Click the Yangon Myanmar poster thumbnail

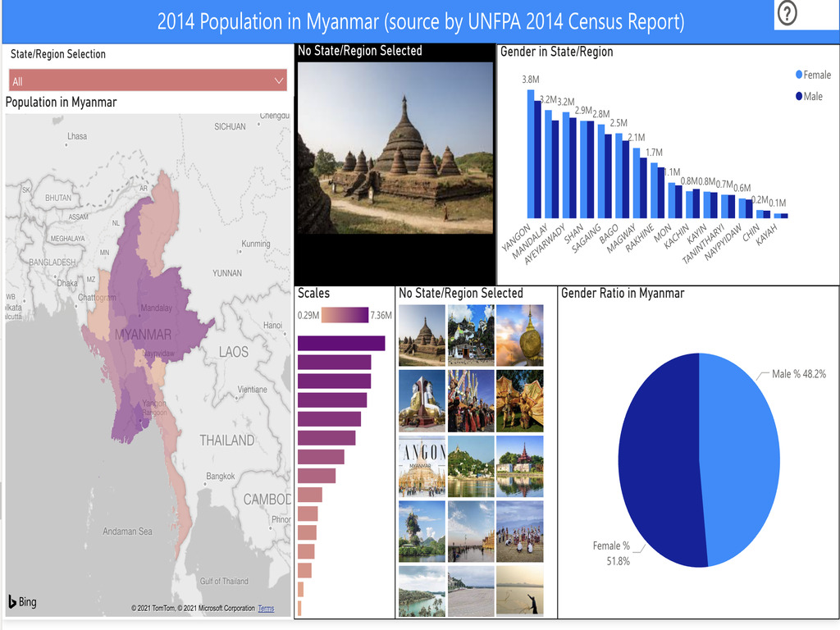click(422, 465)
